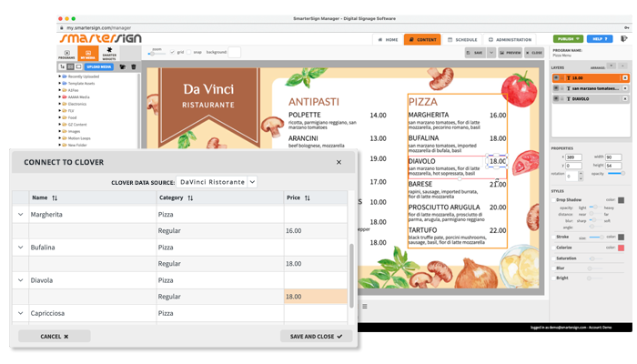Select the DIAVOLO text layer

point(591,98)
